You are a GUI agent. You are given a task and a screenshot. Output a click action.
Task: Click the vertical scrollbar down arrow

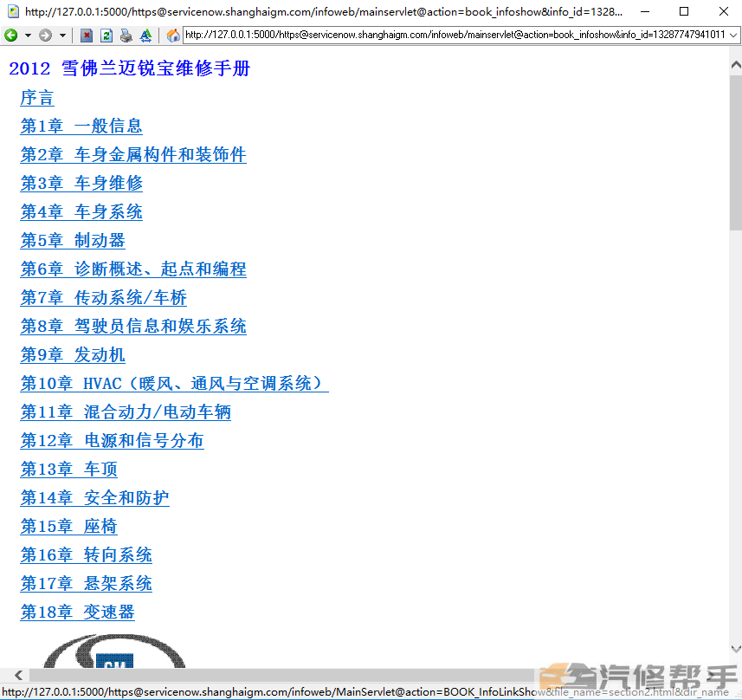click(735, 648)
